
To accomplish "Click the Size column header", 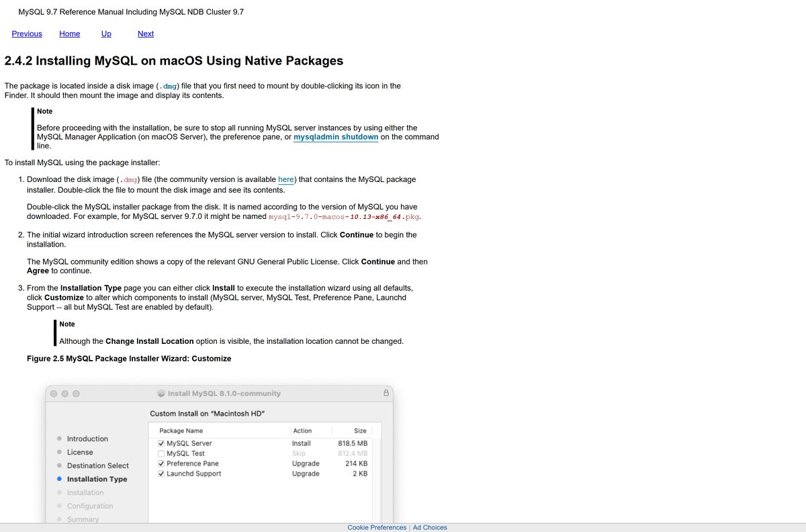I will (x=360, y=431).
